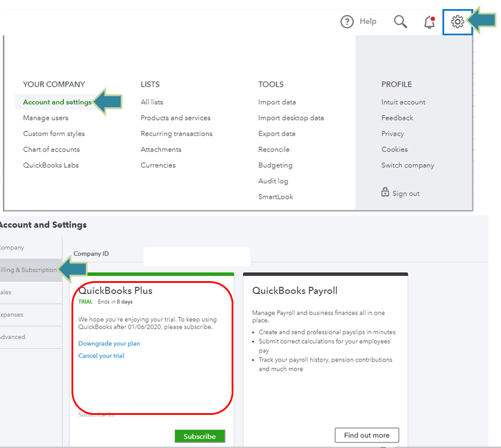501x448 pixels.
Task: Click the QuickBooks Payroll heading
Action: point(295,291)
